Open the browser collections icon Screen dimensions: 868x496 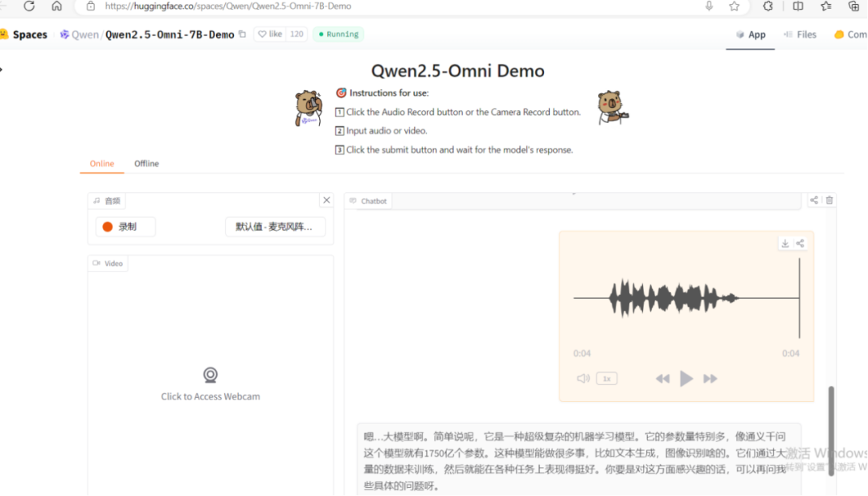pyautogui.click(x=854, y=6)
